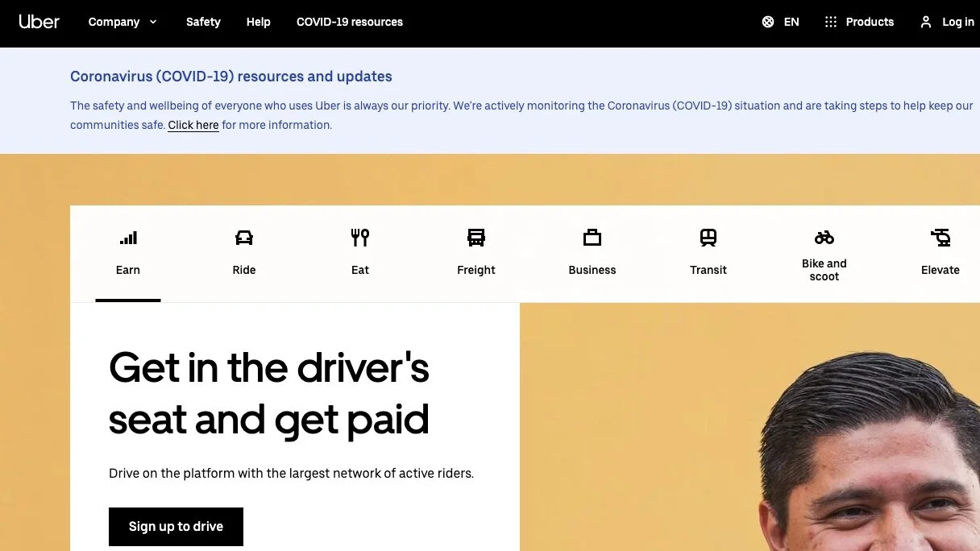
Task: Open COVID-19 resources in the navbar
Action: point(350,22)
